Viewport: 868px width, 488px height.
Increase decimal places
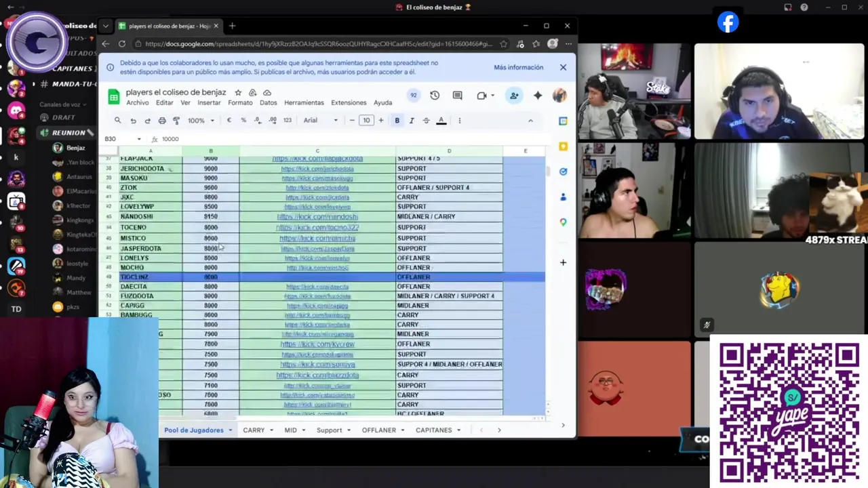click(273, 121)
